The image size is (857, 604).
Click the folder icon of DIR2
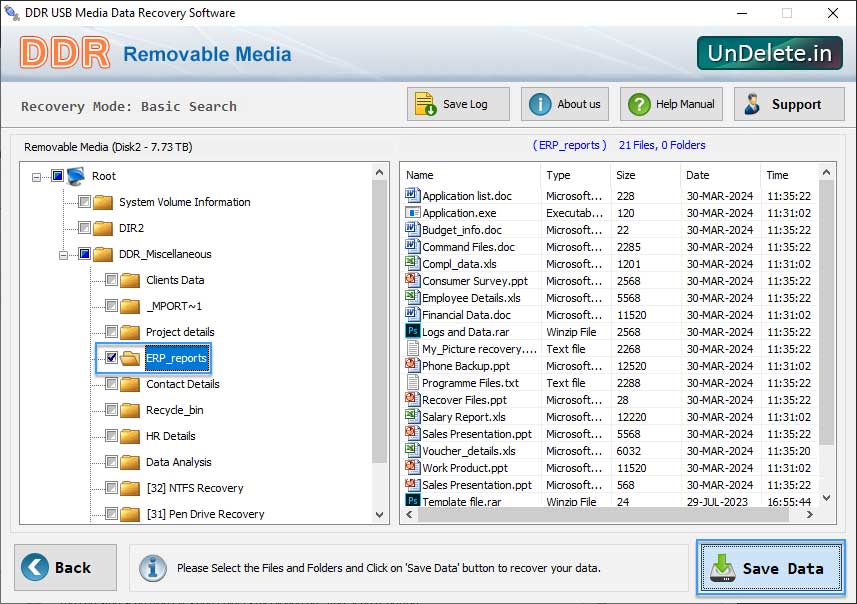click(103, 228)
